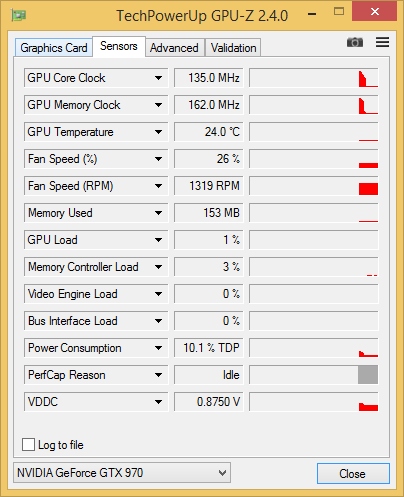Open the NVIDIA GeForce GTX 970 selector
404x497 pixels.
point(122,473)
